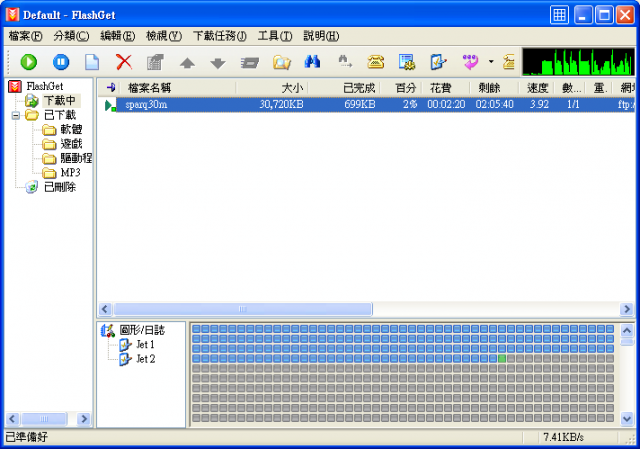This screenshot has height=449, width=640.
Task: Open download folder with magnifier folder icon
Action: pos(282,62)
